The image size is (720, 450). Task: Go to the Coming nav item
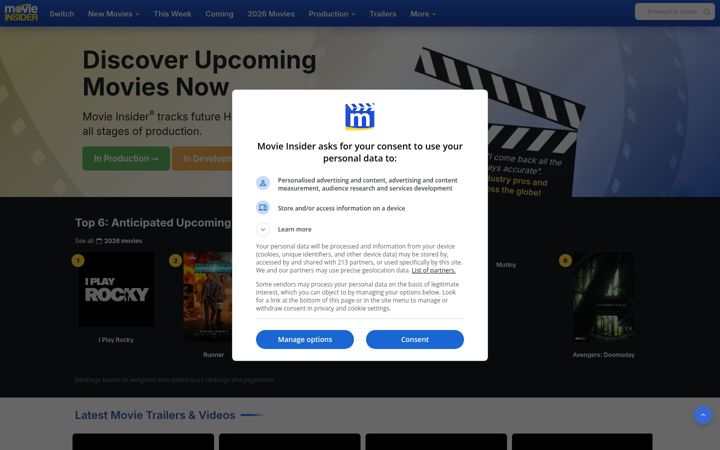[x=219, y=14]
